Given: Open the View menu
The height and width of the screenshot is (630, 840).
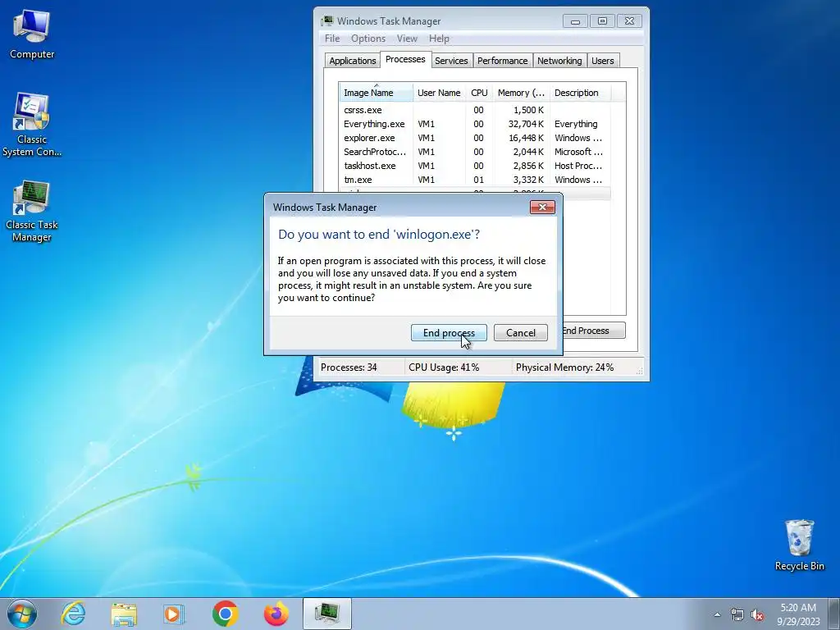Looking at the screenshot, I should click(x=407, y=39).
